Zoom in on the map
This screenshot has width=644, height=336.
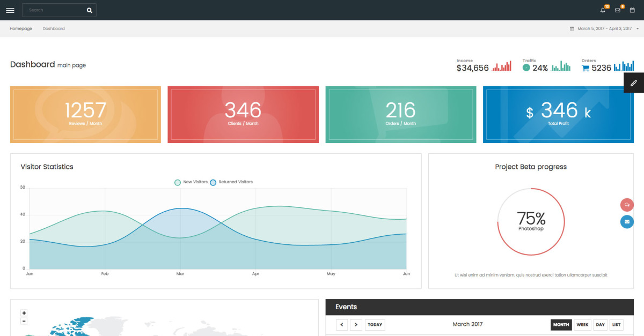click(x=24, y=313)
